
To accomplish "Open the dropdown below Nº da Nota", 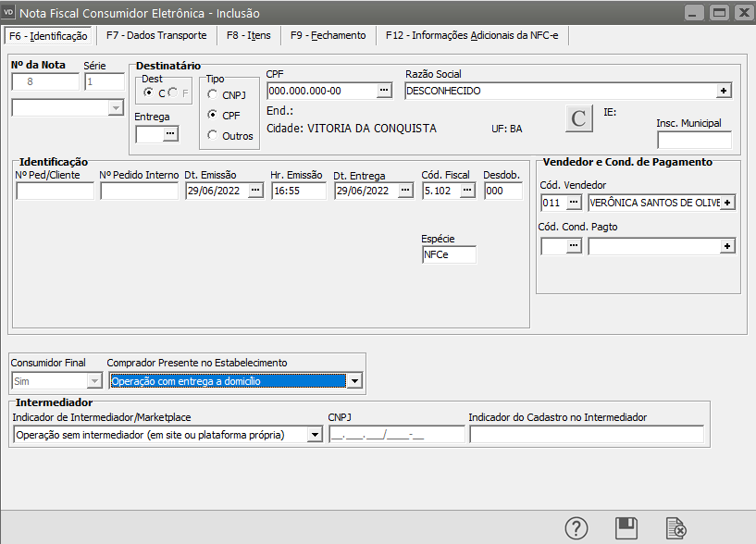I will pos(116,108).
